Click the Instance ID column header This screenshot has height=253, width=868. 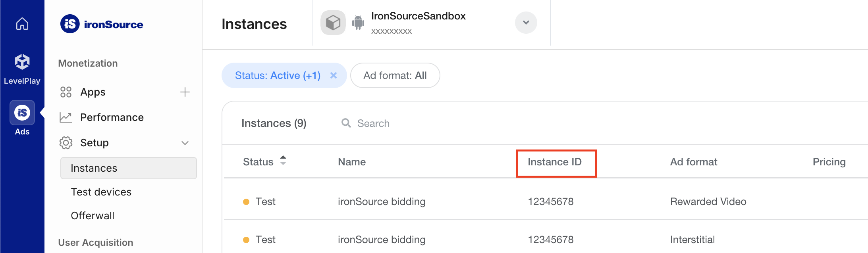(x=554, y=162)
